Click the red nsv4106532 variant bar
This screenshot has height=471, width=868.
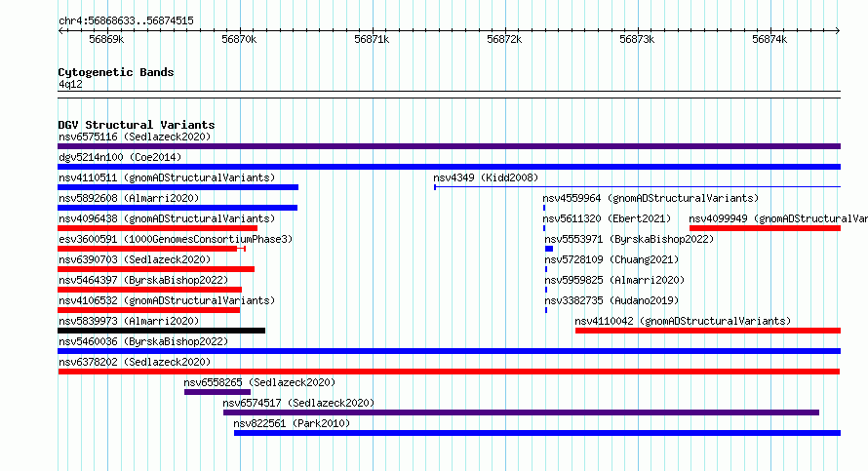click(149, 310)
